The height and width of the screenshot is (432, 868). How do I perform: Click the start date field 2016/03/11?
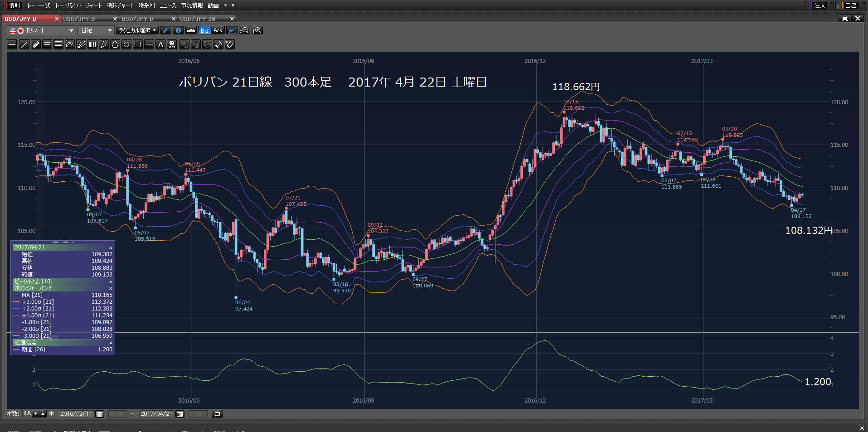pos(76,414)
